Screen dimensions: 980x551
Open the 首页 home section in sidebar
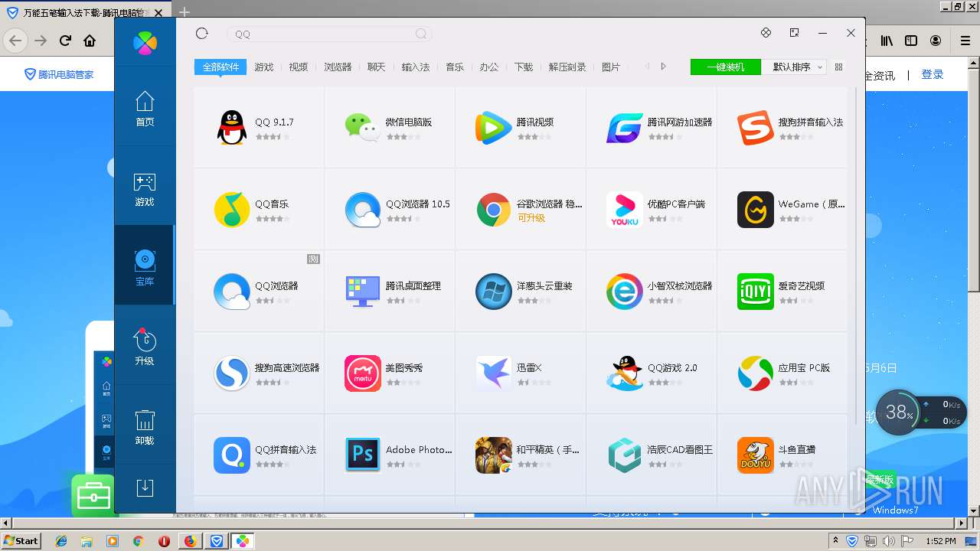pos(145,109)
